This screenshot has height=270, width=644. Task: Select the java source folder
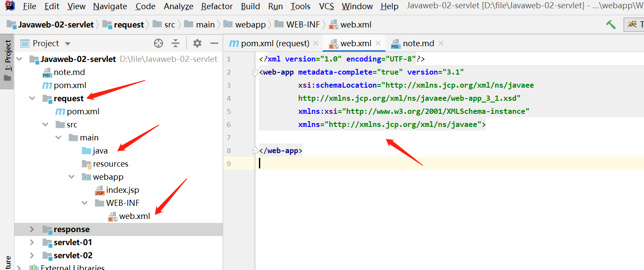(x=95, y=150)
